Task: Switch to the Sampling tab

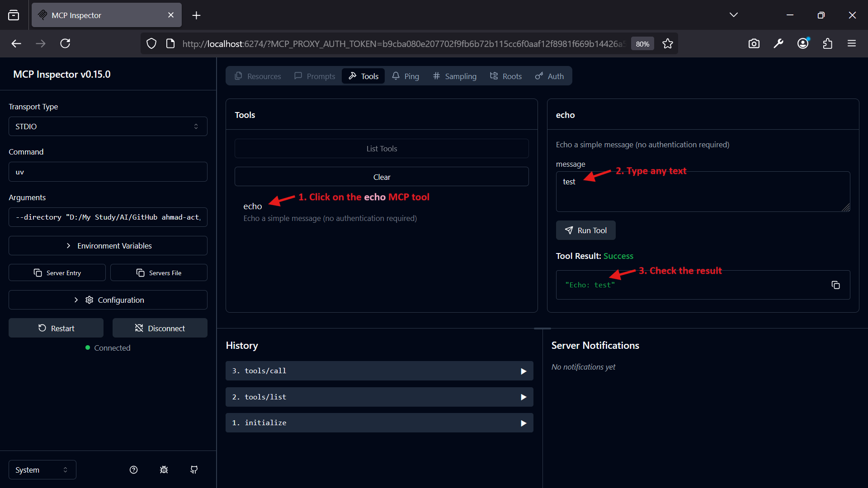Action: click(455, 76)
